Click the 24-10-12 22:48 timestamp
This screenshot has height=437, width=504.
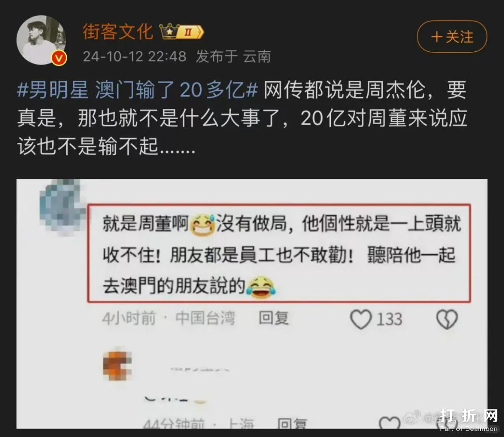tap(135, 56)
